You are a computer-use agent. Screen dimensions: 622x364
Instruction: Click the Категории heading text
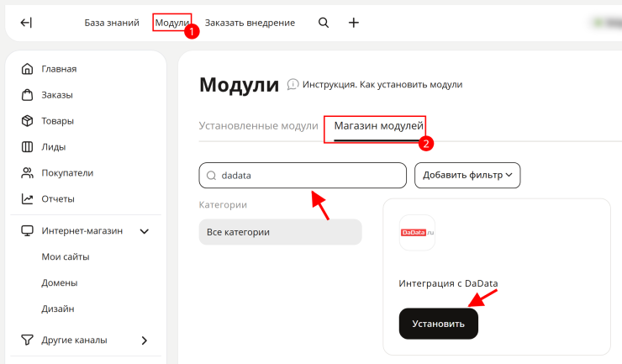tap(223, 205)
